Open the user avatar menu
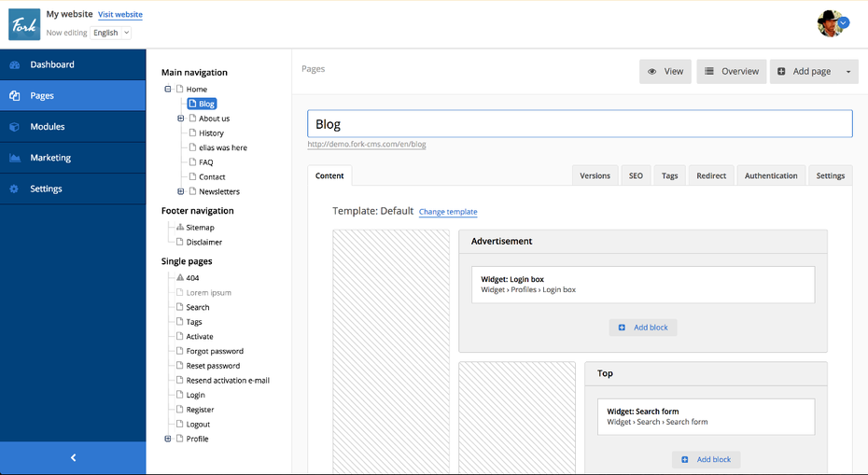 click(x=833, y=23)
